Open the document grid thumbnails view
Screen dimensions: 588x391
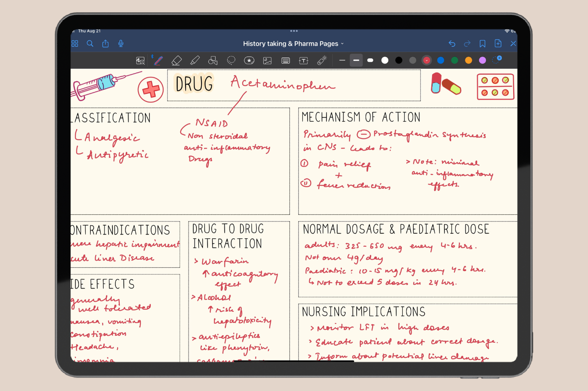75,44
